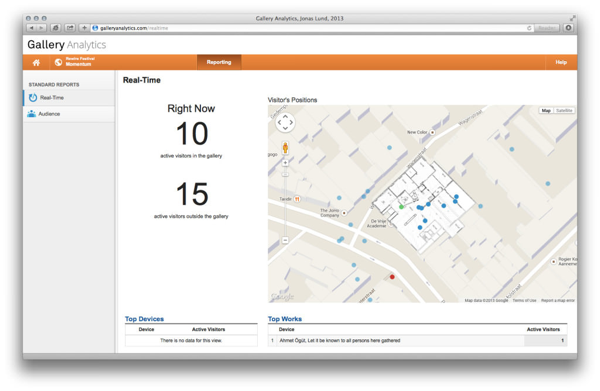Click the New Color place marker
Screen dimensions: 600x391
(x=432, y=132)
